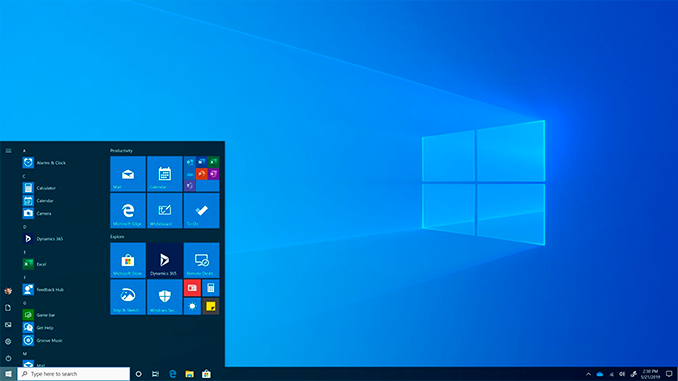This screenshot has width=678, height=381.
Task: Click the letter A section header
Action: tap(24, 150)
